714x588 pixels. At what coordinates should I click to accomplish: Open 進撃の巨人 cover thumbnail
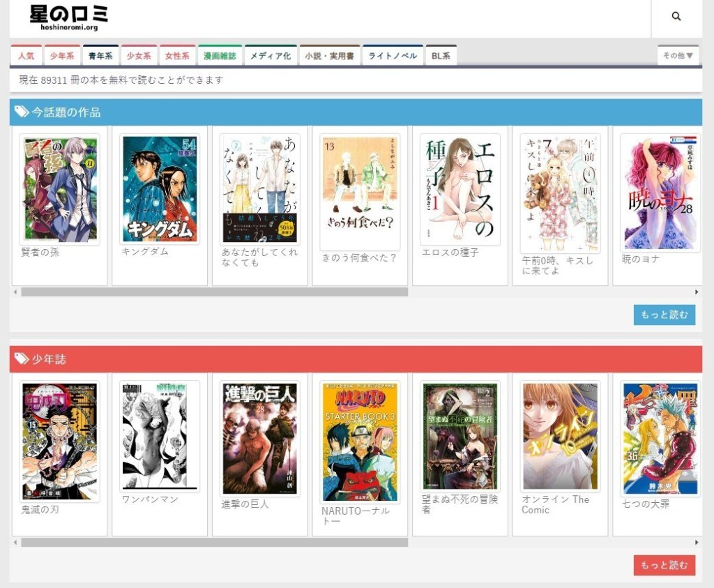[x=260, y=439]
